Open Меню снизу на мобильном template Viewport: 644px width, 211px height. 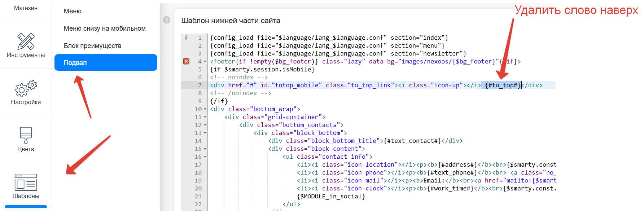[x=105, y=28]
